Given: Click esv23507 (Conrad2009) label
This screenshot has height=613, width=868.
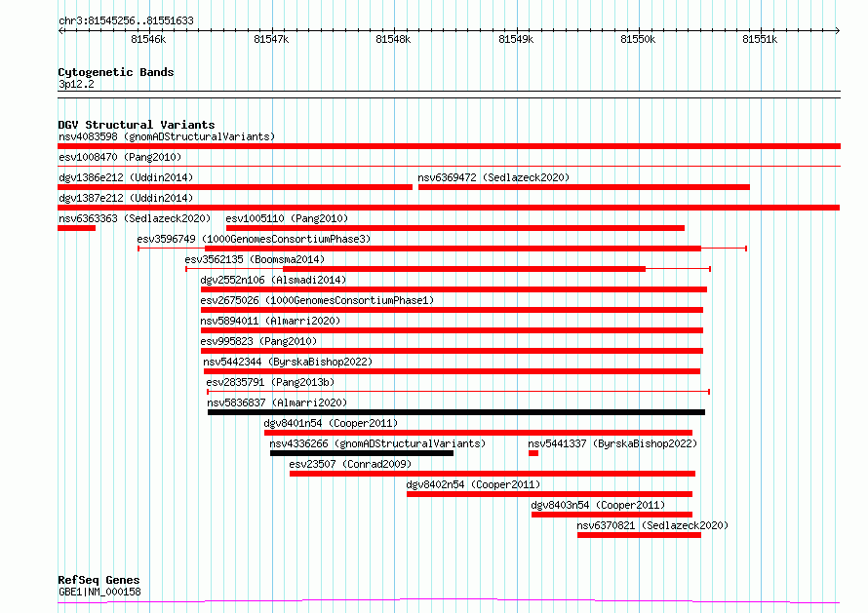Looking at the screenshot, I should click(350, 464).
